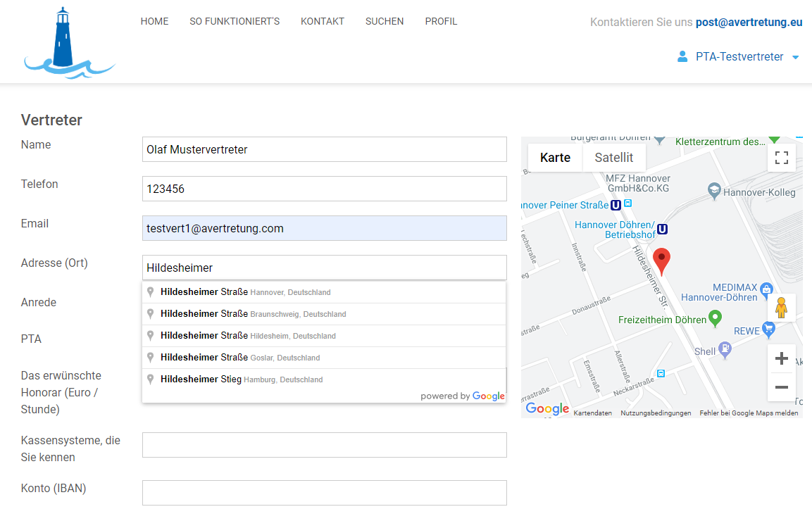
Task: Click into the Konto (IBAN) field
Action: coord(325,493)
